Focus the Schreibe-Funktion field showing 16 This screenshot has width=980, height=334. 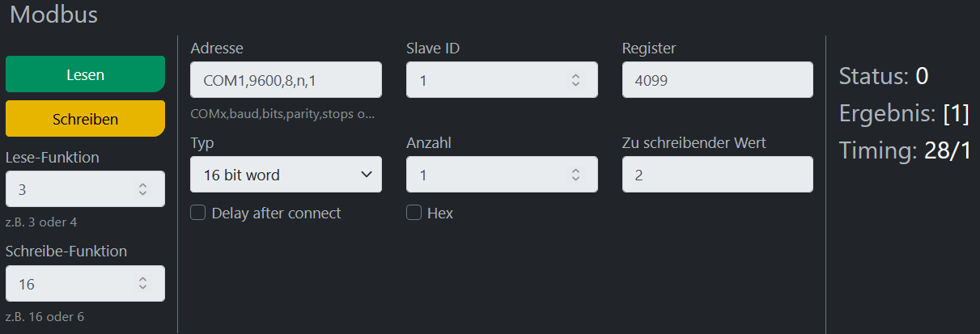(69, 284)
